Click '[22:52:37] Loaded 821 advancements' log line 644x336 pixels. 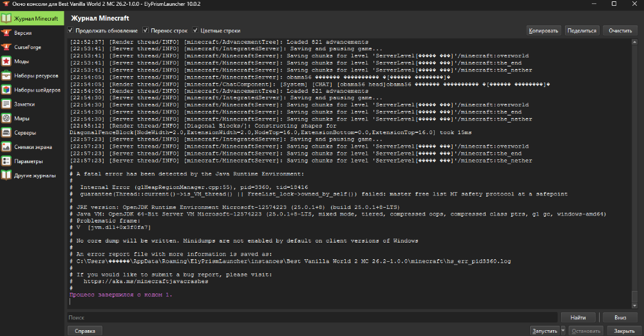tap(219, 42)
